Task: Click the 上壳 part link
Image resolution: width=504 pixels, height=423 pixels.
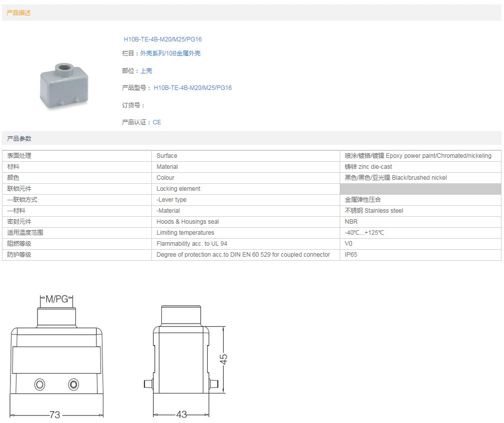Action: click(x=146, y=71)
